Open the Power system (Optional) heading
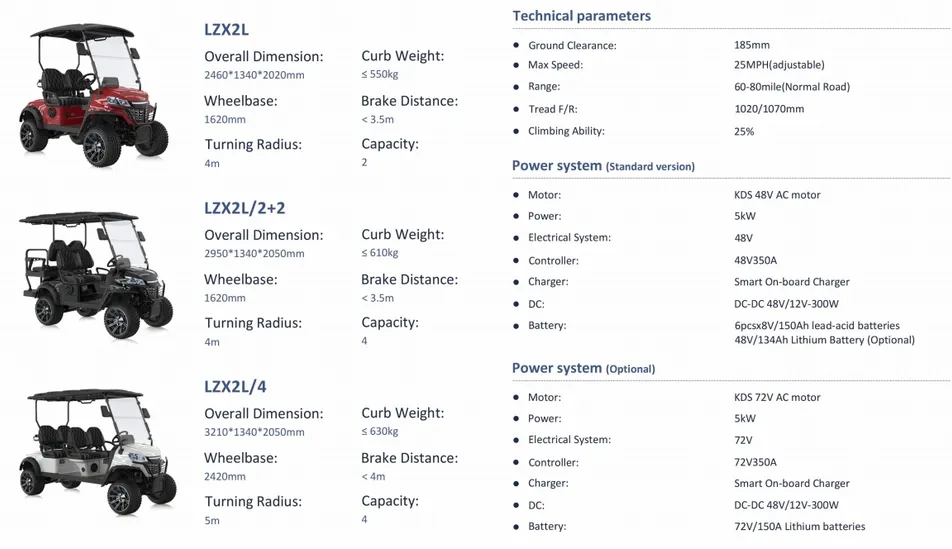 (583, 368)
